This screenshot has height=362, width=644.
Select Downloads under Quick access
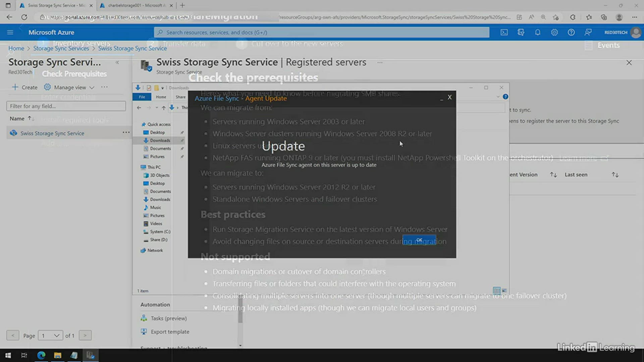(x=160, y=140)
